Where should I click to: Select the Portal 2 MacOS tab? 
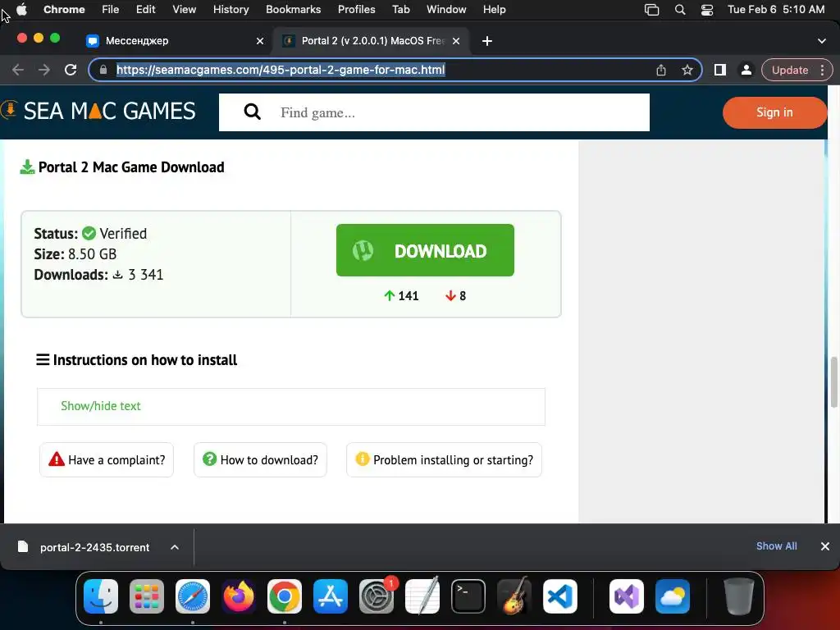click(x=371, y=41)
